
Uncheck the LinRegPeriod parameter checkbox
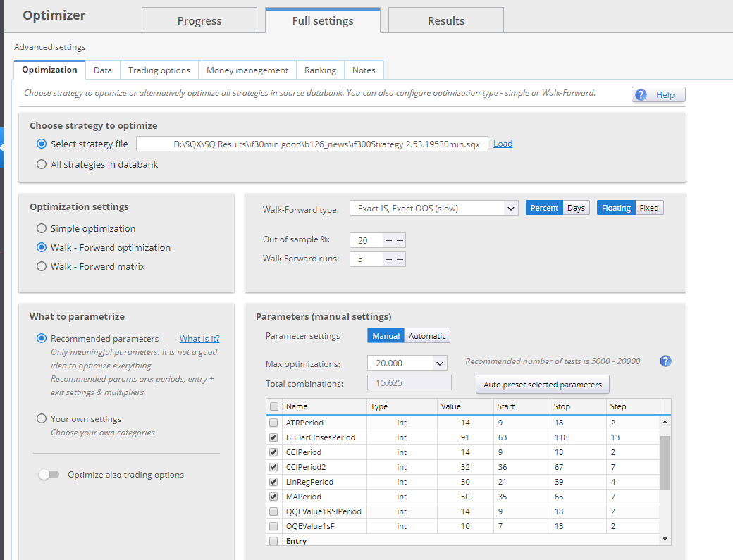click(273, 482)
